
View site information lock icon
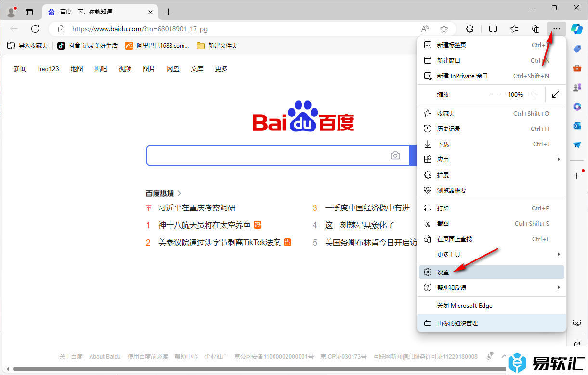61,29
